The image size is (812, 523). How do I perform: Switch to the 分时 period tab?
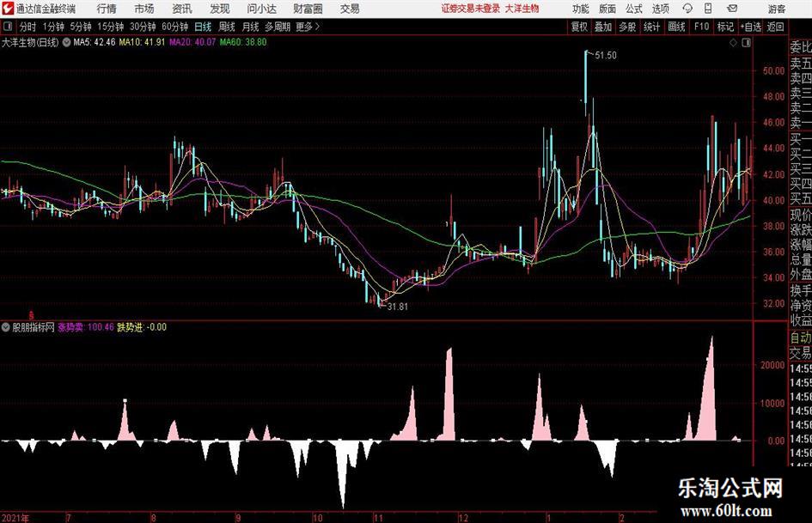27,27
